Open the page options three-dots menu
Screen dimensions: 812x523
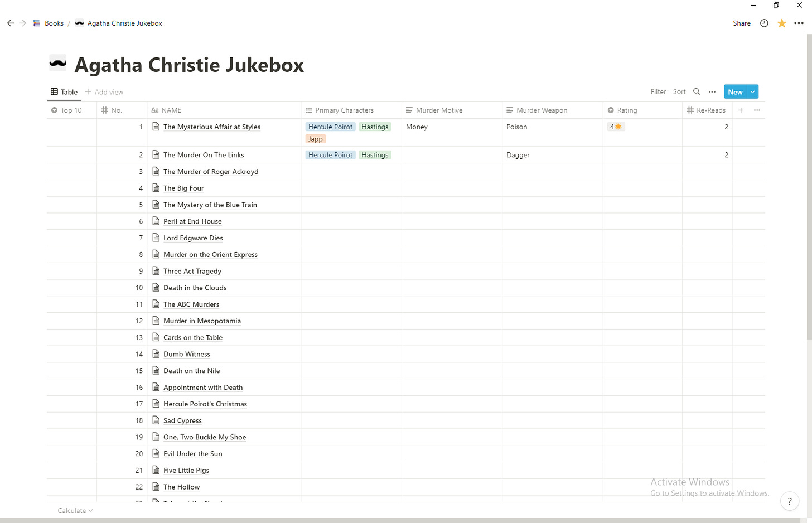pyautogui.click(x=799, y=23)
